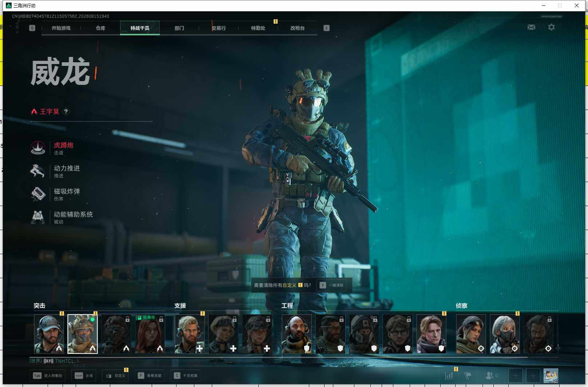
Task: Select the blond bearded 支援 operator
Action: tap(190, 334)
